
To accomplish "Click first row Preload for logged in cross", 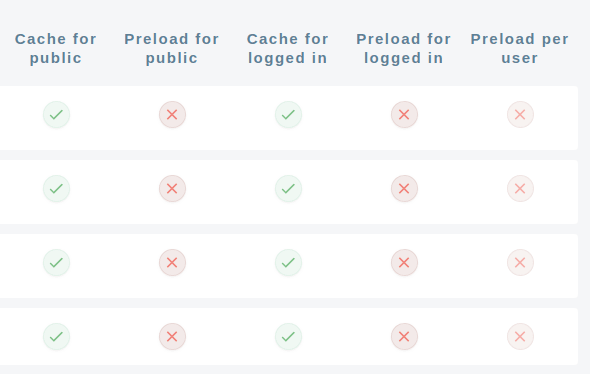I will [404, 114].
